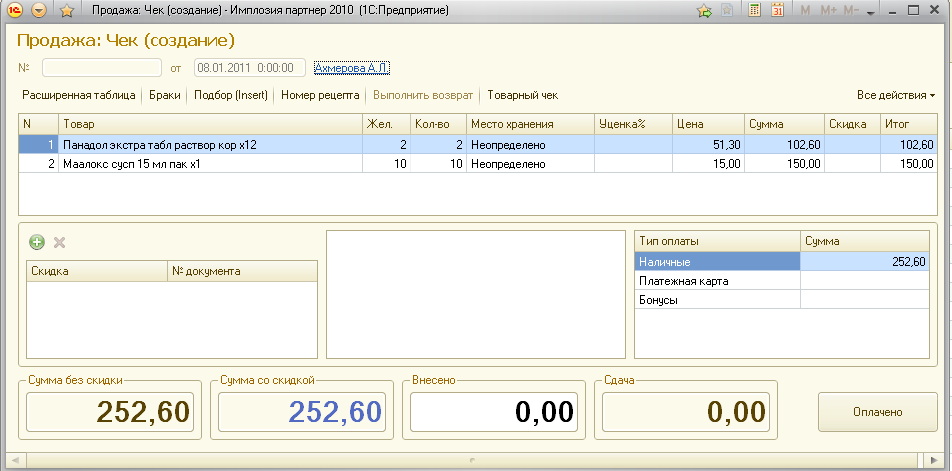Select row Маалокс сусп 15 мл пак х1
The image size is (952, 471).
(x=479, y=163)
